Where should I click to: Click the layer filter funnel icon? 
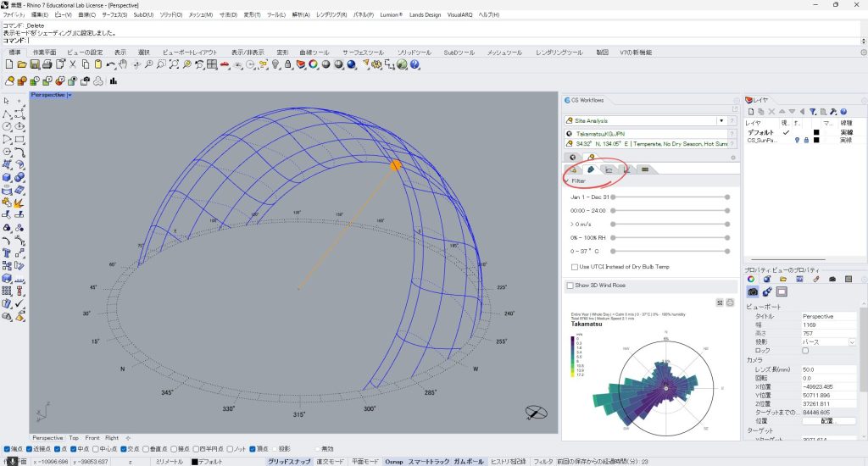[814, 111]
